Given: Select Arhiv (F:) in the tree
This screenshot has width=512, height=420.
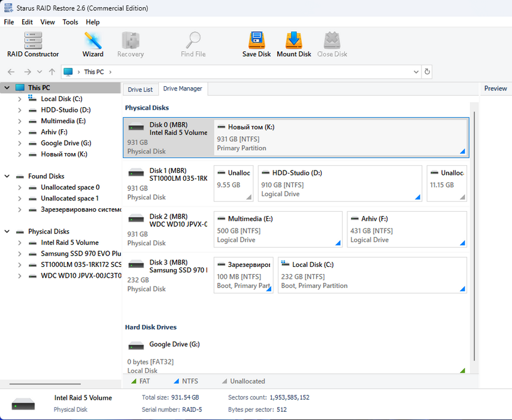Looking at the screenshot, I should tap(54, 132).
